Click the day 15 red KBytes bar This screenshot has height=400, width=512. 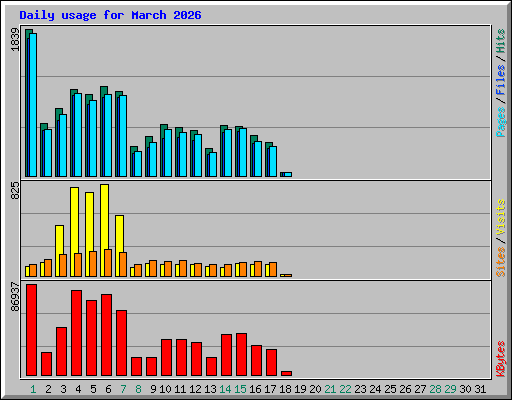pyautogui.click(x=241, y=354)
